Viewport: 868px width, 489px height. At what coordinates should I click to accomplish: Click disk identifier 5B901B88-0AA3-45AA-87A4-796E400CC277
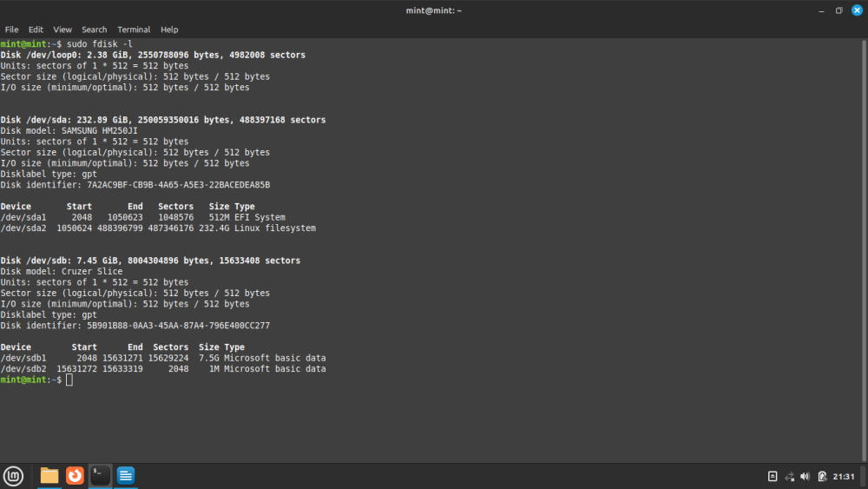point(178,326)
